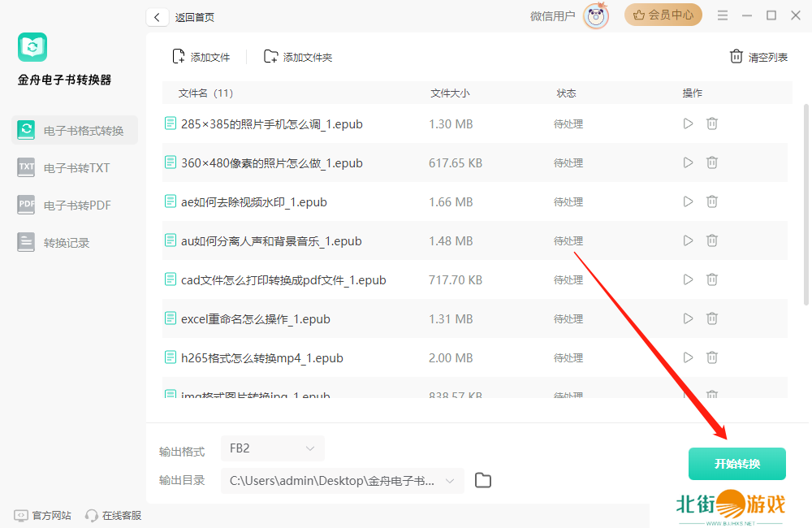Image resolution: width=812 pixels, height=528 pixels.
Task: Play convert for h265格式怎么转换mp4_1.epub
Action: pyautogui.click(x=688, y=358)
